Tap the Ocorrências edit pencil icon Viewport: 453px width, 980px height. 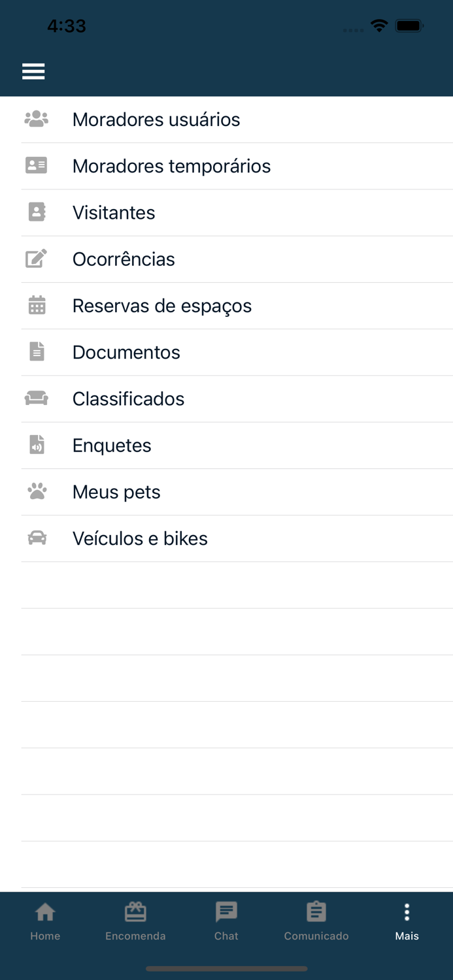tap(36, 259)
